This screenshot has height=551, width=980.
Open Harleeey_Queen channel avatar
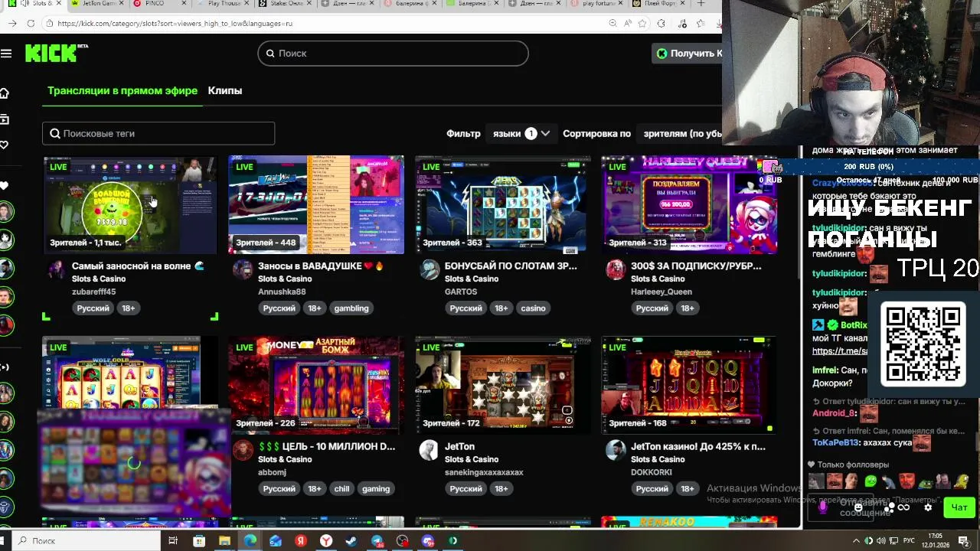pos(616,269)
